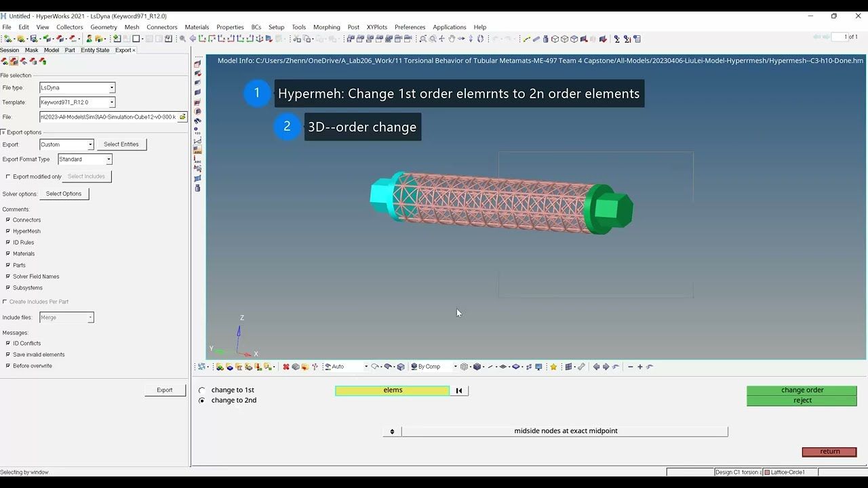Screen dimensions: 868x488
Task: Click the Lattice-Circle1 component color swatch
Action: (x=767, y=472)
